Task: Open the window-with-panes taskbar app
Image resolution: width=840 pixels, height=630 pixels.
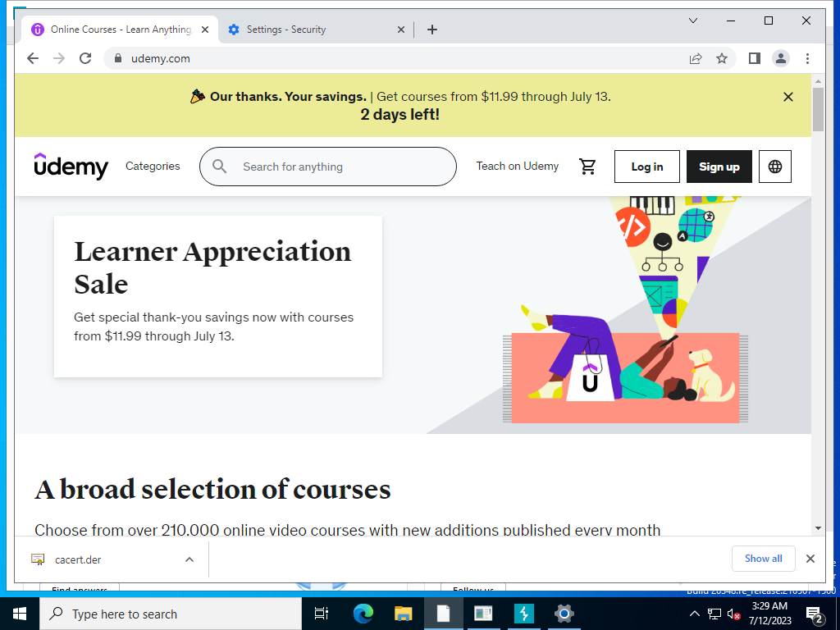Action: [483, 614]
